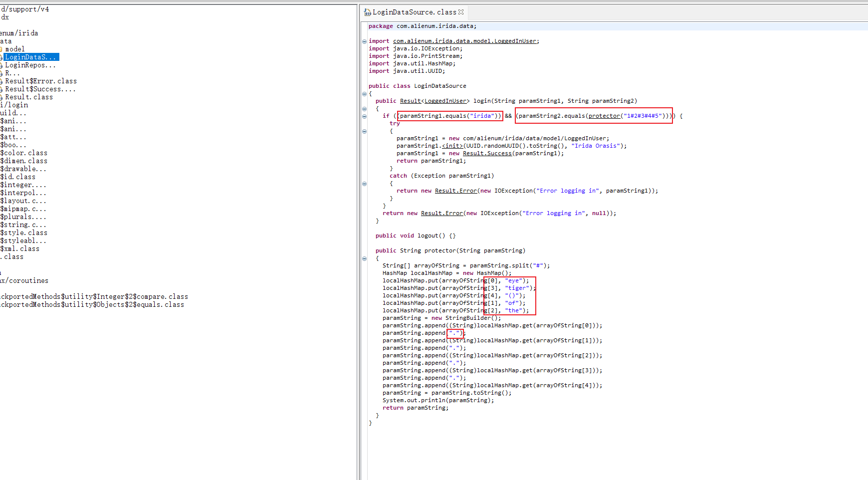Fold the if statement block
The width and height of the screenshot is (868, 480).
364,116
